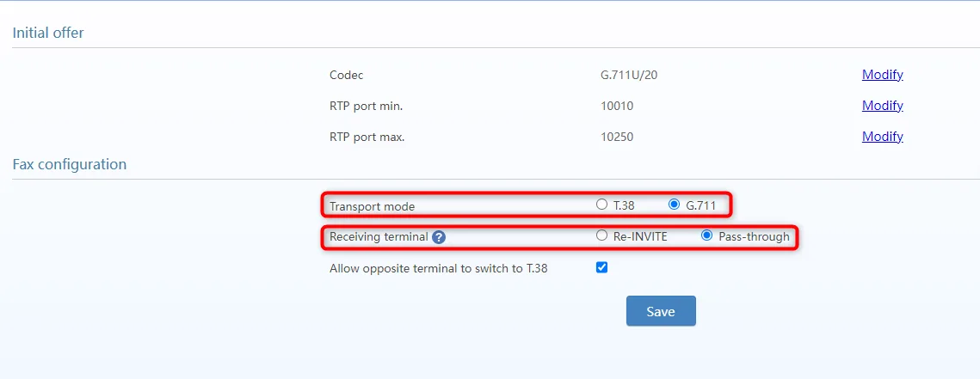Click the 10010 port value

pos(617,107)
